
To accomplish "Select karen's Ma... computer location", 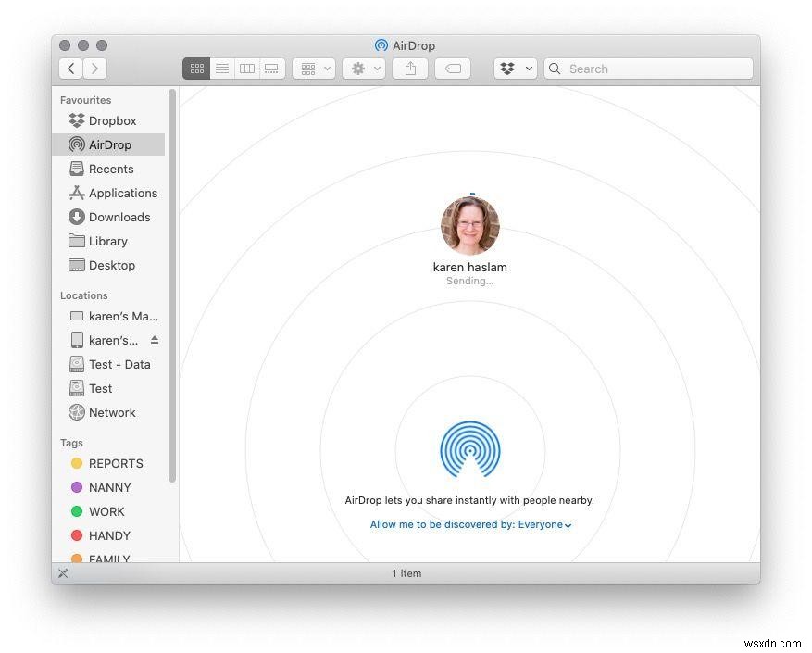I will [108, 316].
